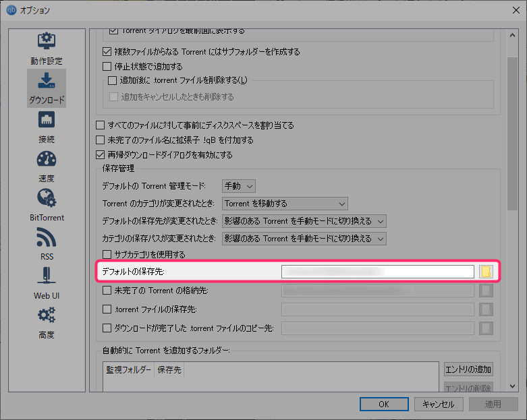Open the デフォルトの保存先が変更されたとき dropdown

304,221
